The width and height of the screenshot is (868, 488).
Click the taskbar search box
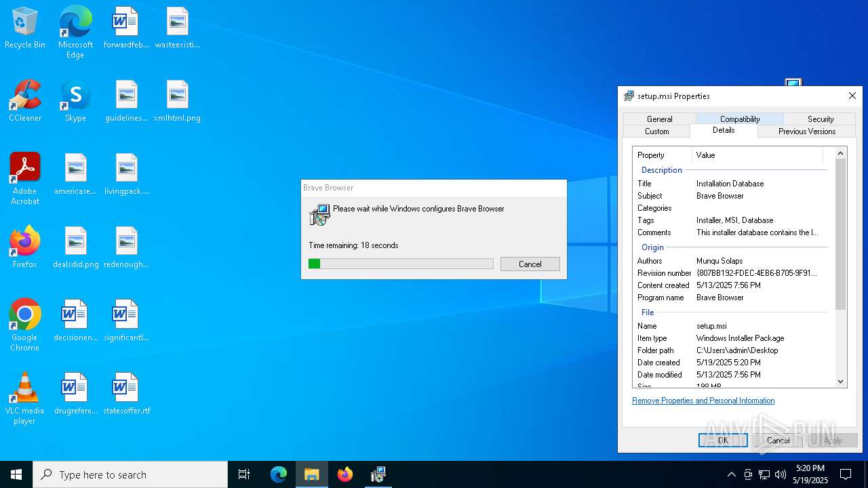click(x=130, y=474)
